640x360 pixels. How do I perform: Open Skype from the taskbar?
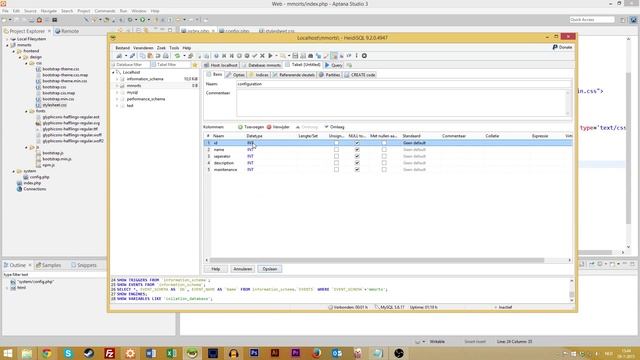(x=68, y=353)
